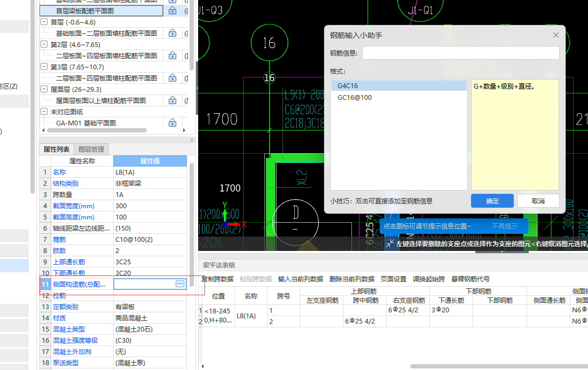Click the 混凝土强度等级 property name
This screenshot has width=588, height=370.
[75, 341]
